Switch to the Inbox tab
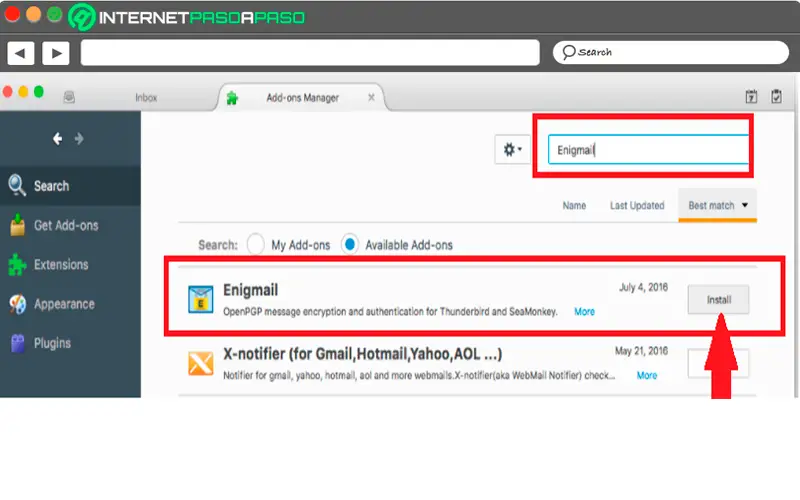The width and height of the screenshot is (800, 500). point(146,97)
